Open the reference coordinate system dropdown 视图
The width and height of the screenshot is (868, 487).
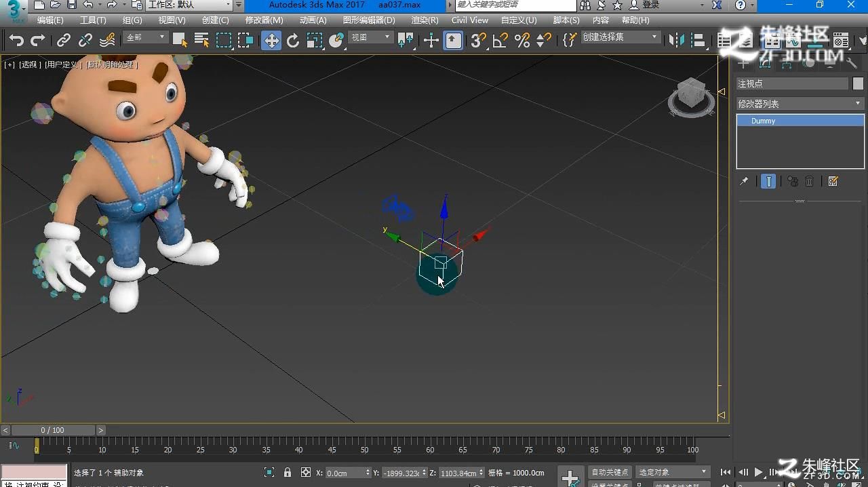(x=370, y=37)
